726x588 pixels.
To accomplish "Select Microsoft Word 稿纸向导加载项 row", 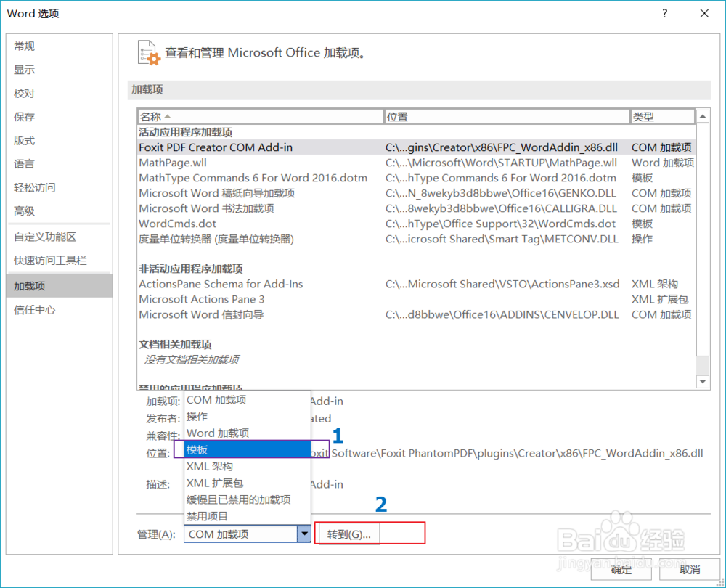I will 416,193.
